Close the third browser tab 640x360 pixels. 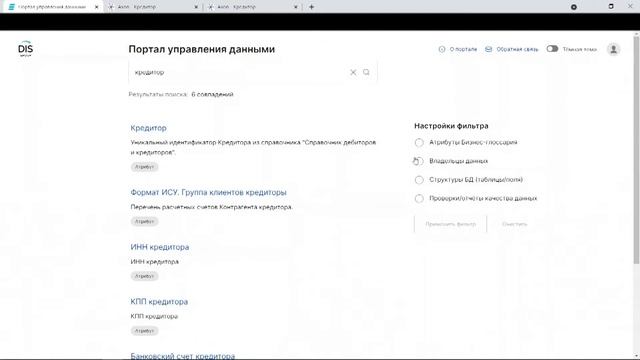tap(296, 7)
